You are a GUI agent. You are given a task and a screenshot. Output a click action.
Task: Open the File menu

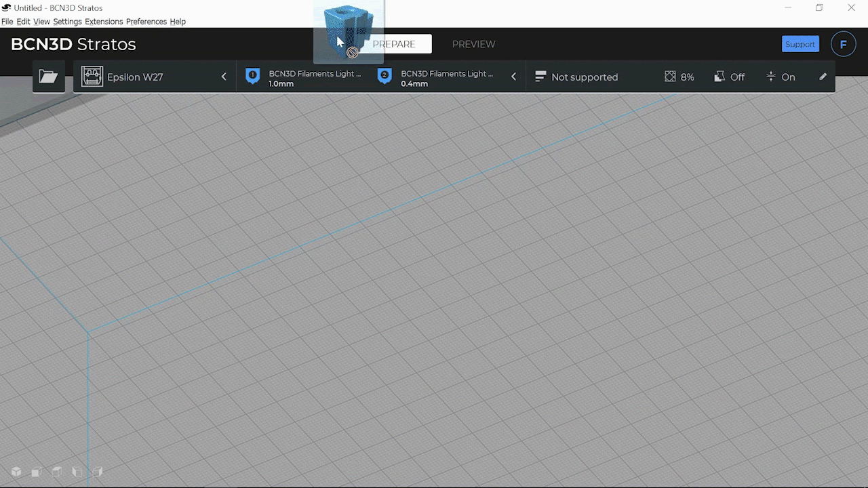7,22
